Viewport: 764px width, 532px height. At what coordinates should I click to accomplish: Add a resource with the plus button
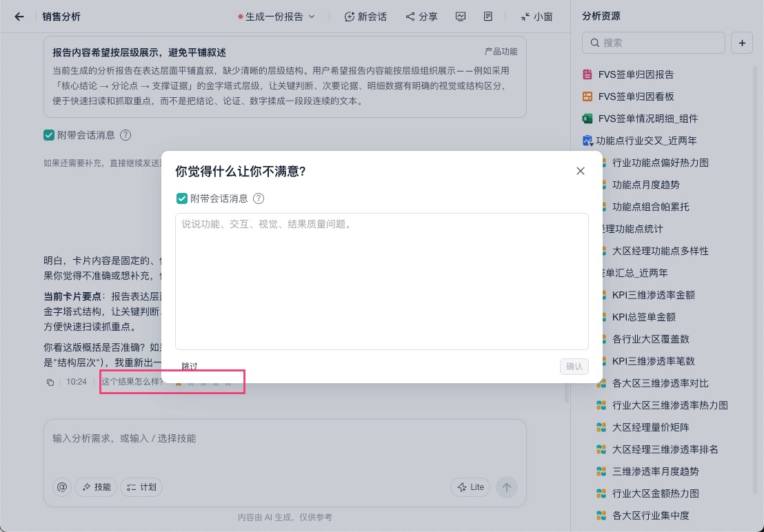pos(742,43)
